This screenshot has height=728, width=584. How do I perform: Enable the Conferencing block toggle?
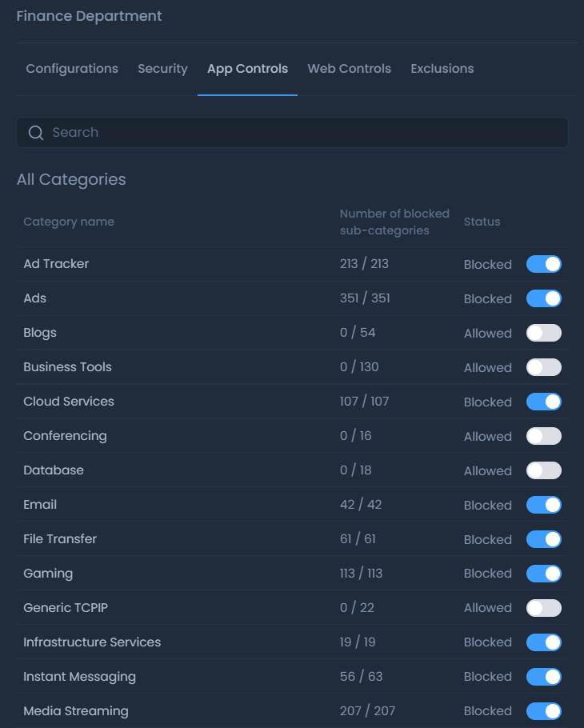click(x=543, y=436)
